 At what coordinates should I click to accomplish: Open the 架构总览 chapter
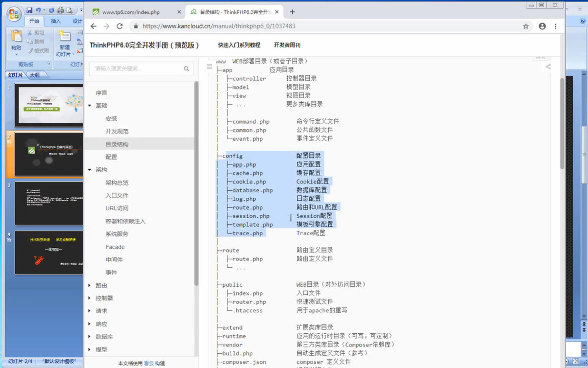(117, 183)
